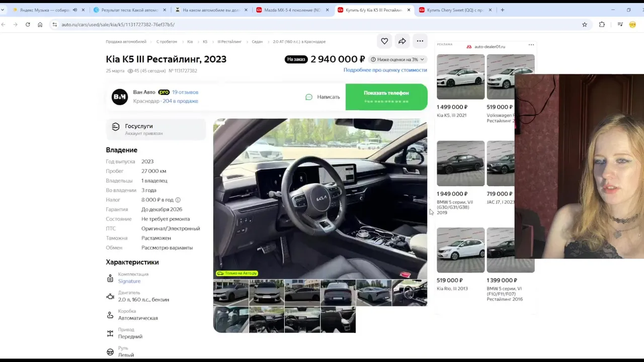Viewport: 644px width, 362px height.
Task: Click the Показать телефон button
Action: 386,97
